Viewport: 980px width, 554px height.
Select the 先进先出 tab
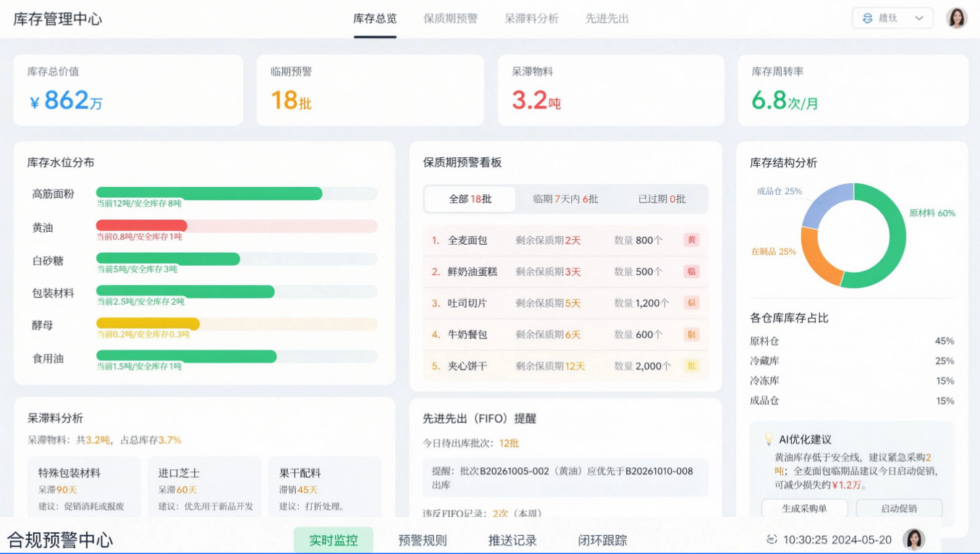pyautogui.click(x=607, y=19)
